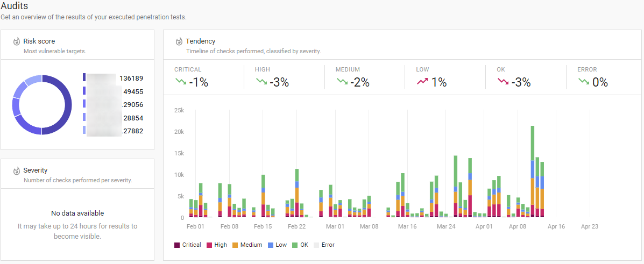Viewport: 644px width, 264px height.
Task: Hide the Medium series via legend
Action: point(247,245)
